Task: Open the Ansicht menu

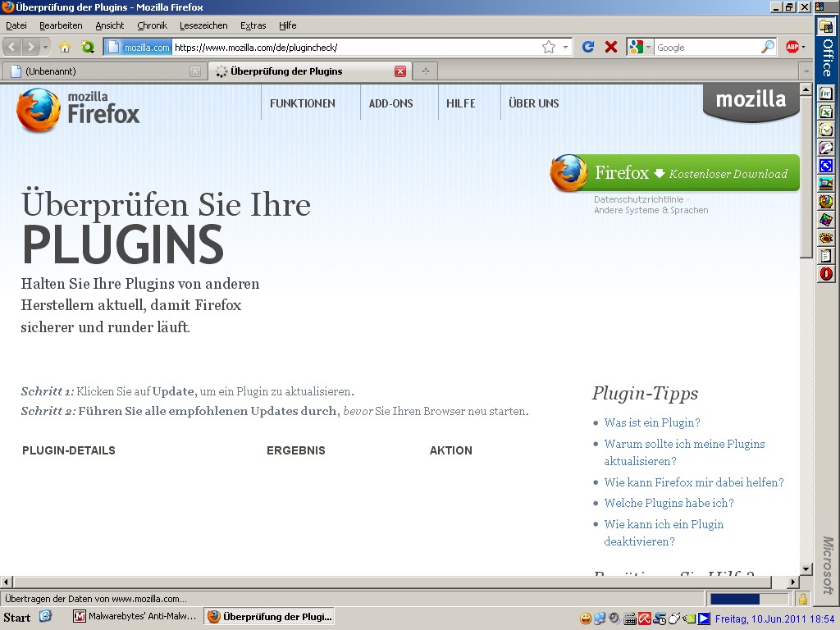Action: click(110, 25)
